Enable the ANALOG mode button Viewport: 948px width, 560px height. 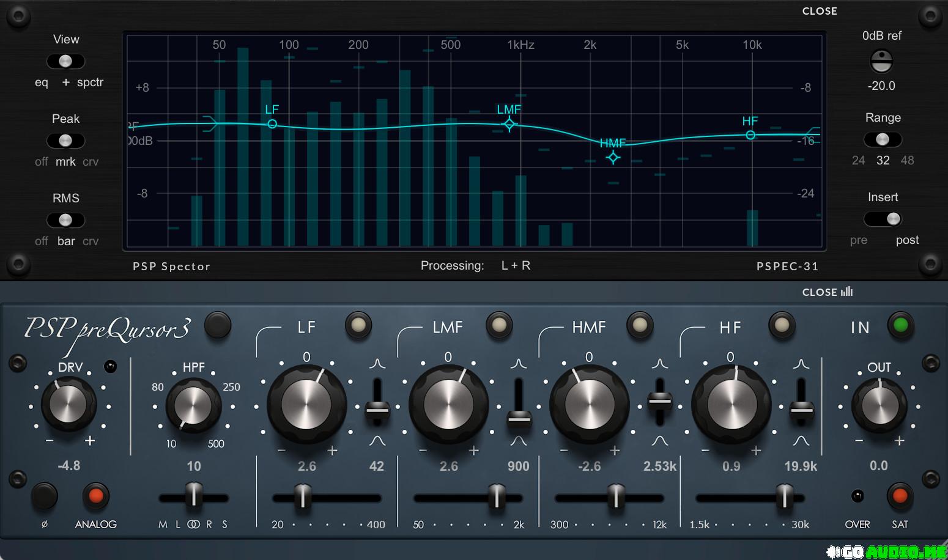click(x=95, y=496)
